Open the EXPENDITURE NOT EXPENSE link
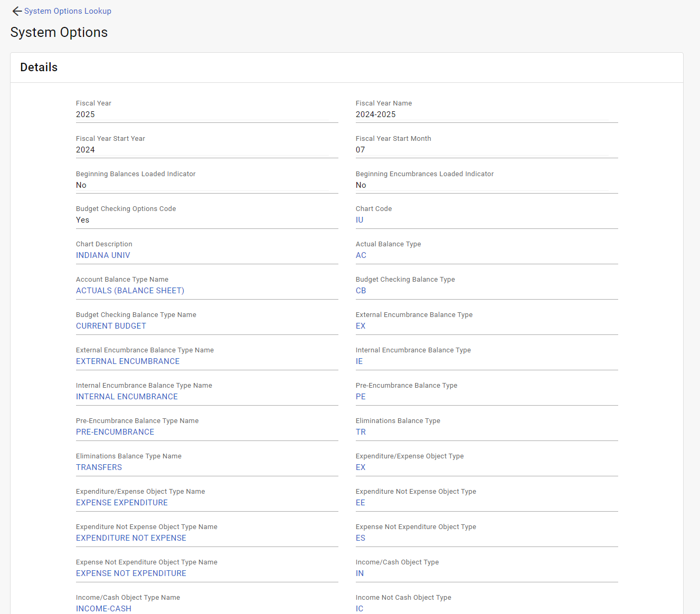The image size is (700, 614). (131, 538)
